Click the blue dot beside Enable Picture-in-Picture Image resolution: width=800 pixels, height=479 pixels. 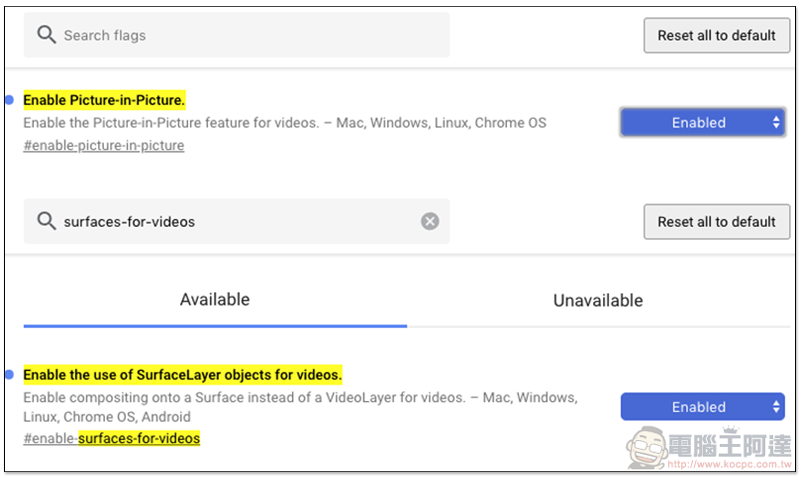tap(9, 100)
